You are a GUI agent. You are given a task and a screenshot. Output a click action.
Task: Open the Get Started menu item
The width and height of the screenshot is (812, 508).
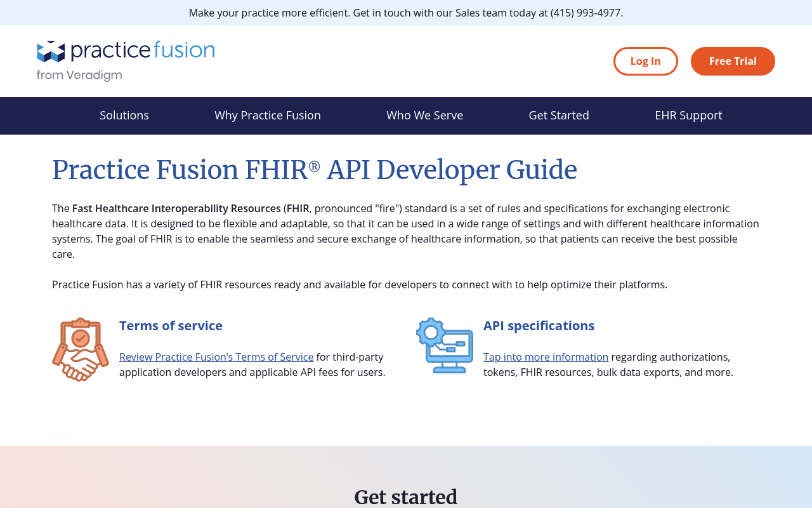[x=559, y=116]
